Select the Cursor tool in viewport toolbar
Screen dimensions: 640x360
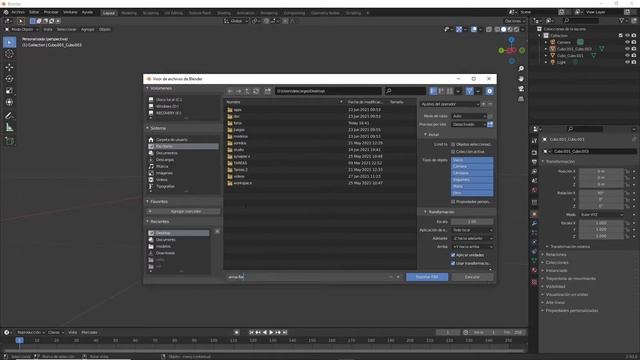click(x=9, y=54)
